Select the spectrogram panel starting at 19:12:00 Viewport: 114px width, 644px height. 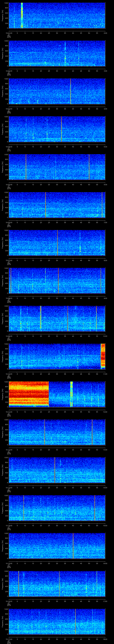point(57,432)
